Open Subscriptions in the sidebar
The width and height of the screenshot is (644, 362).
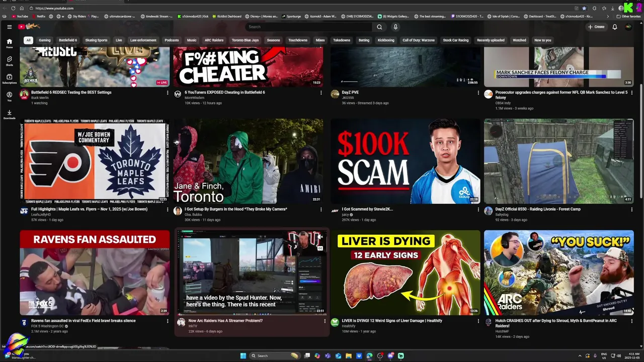click(x=9, y=79)
